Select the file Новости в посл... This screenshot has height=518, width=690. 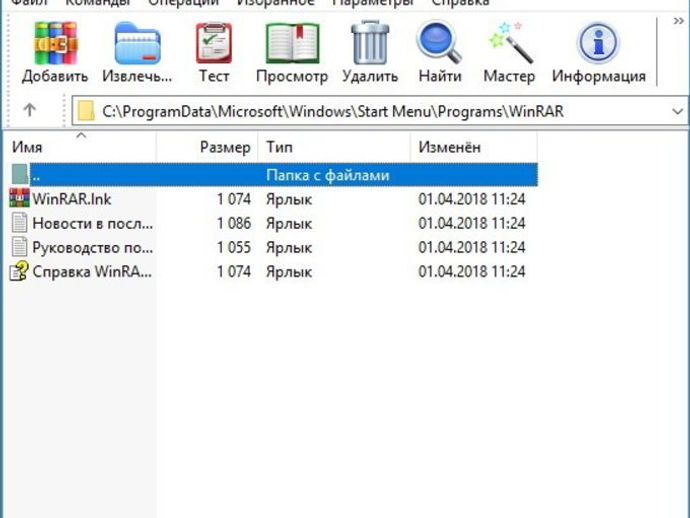92,223
